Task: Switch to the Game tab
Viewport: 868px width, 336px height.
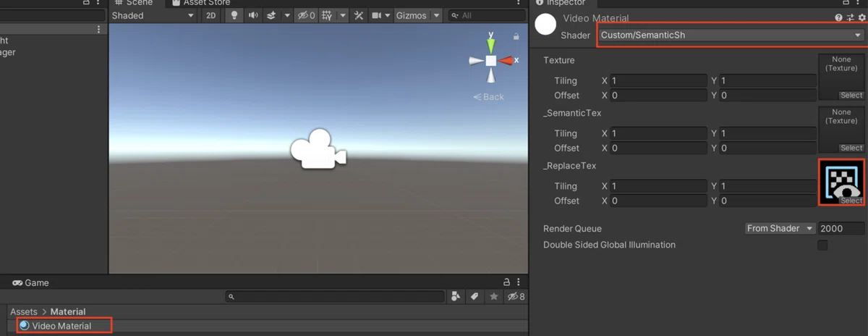Action: pyautogui.click(x=30, y=282)
